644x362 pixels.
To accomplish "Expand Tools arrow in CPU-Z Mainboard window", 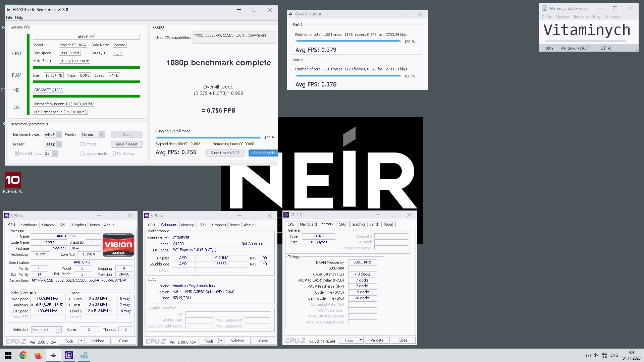I will pyautogui.click(x=221, y=341).
